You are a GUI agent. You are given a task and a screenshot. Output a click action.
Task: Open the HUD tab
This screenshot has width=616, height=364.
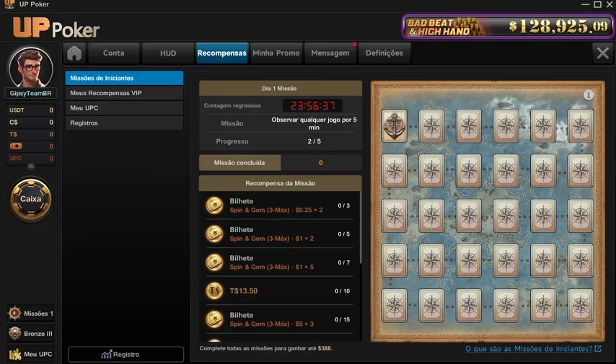click(x=168, y=53)
